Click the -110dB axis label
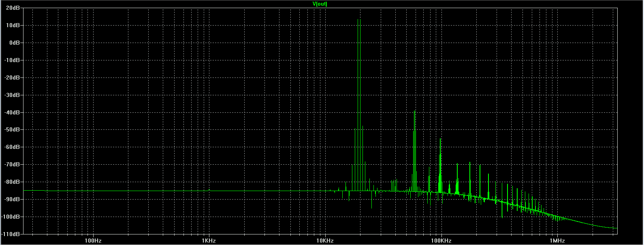 pyautogui.click(x=11, y=234)
